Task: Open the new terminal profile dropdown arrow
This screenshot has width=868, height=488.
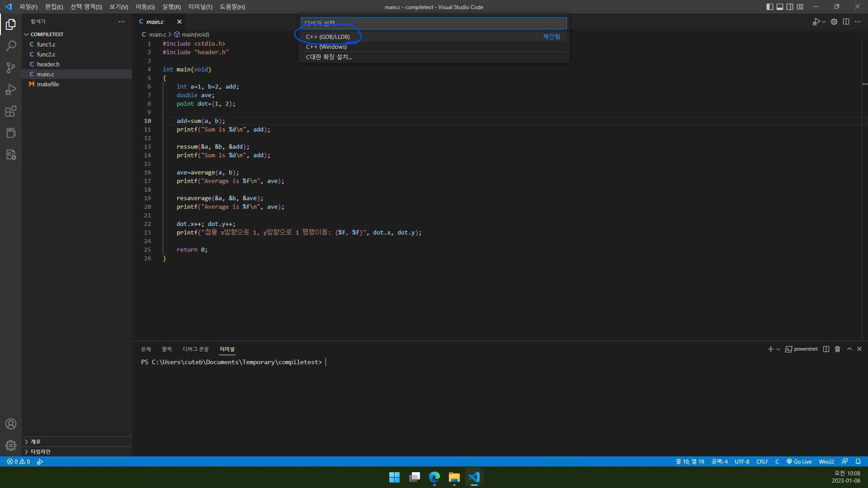Action: click(778, 349)
